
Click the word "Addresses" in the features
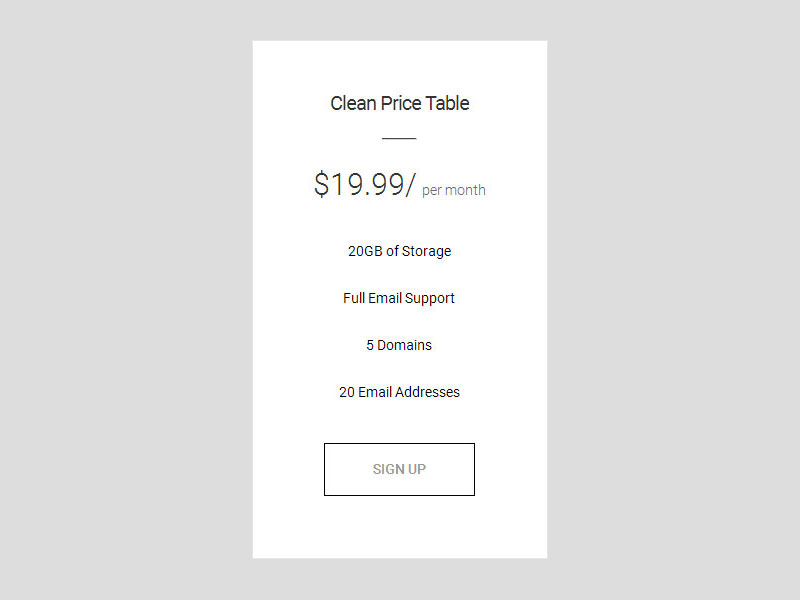tap(427, 392)
